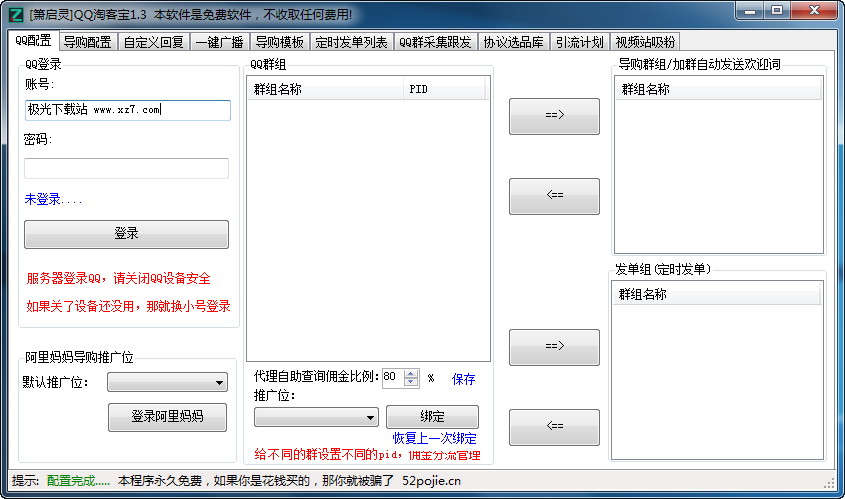Add group to 发单组 with lower ==> button

(555, 347)
